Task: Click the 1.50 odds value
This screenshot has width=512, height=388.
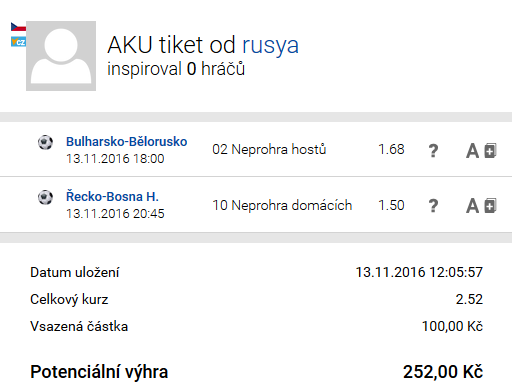Action: tap(391, 205)
